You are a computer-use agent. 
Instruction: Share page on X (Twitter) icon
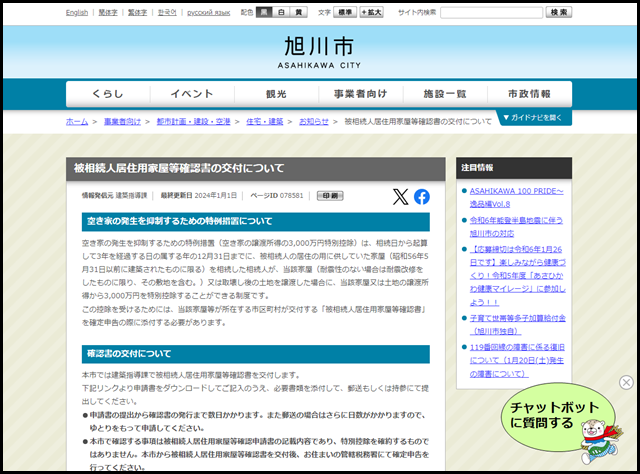pos(401,197)
